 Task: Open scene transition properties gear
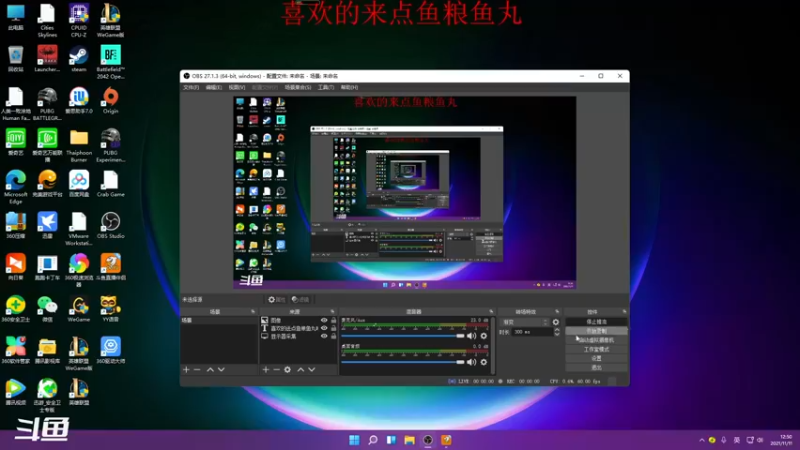[x=556, y=322]
